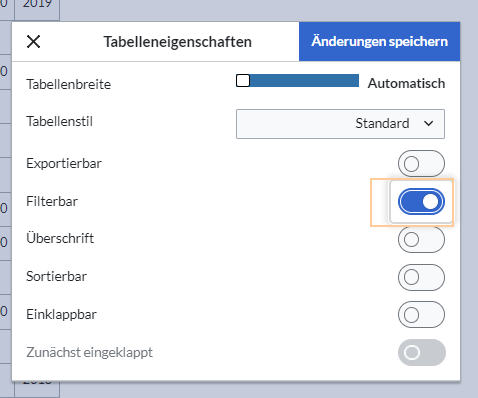Click the Automatisch width label
Viewport: 478px width, 398px height.
(x=406, y=83)
